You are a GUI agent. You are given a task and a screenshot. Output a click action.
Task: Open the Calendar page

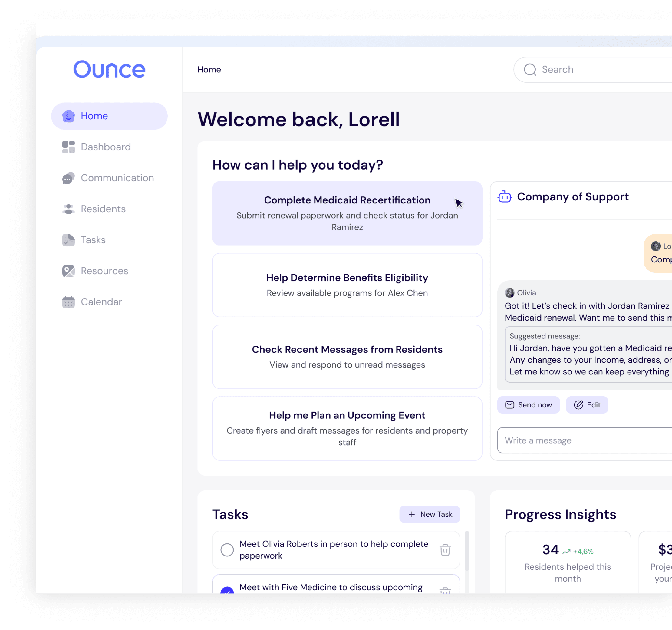pyautogui.click(x=92, y=302)
